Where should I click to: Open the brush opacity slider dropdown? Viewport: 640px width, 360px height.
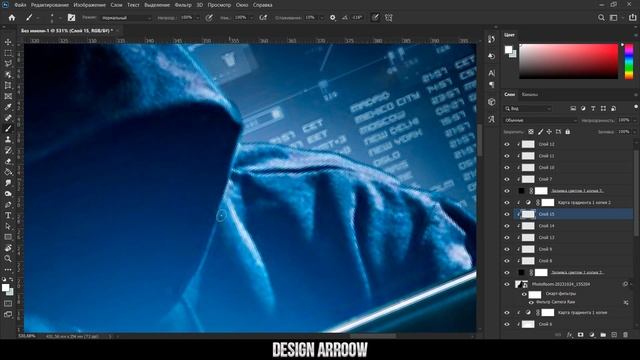coord(198,18)
